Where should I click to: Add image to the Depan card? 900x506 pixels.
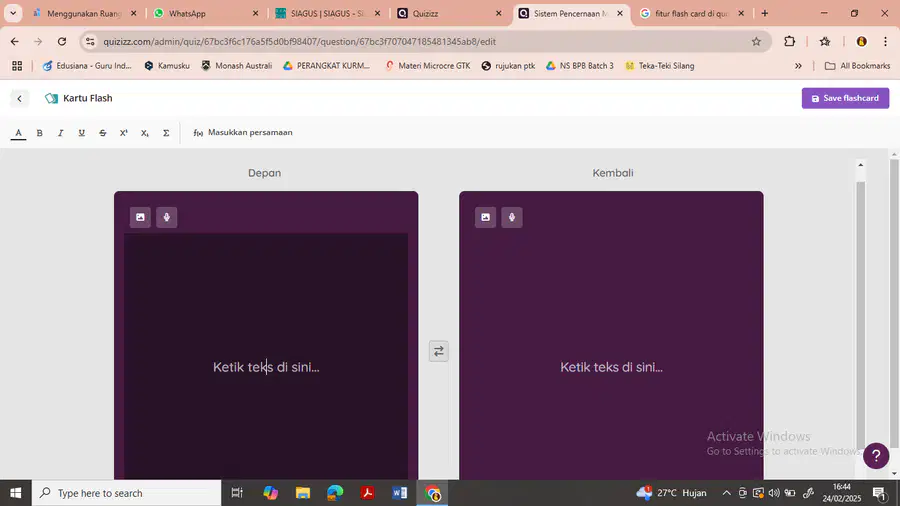click(140, 217)
